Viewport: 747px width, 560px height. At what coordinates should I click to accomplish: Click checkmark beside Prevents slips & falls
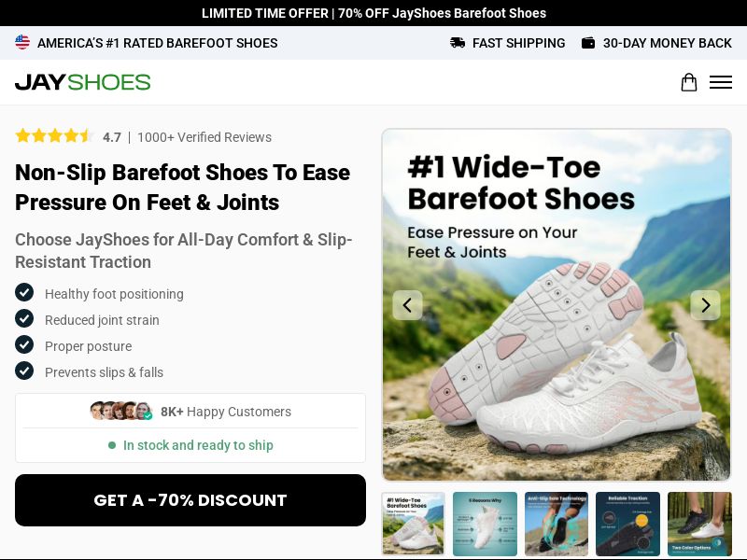click(x=24, y=371)
